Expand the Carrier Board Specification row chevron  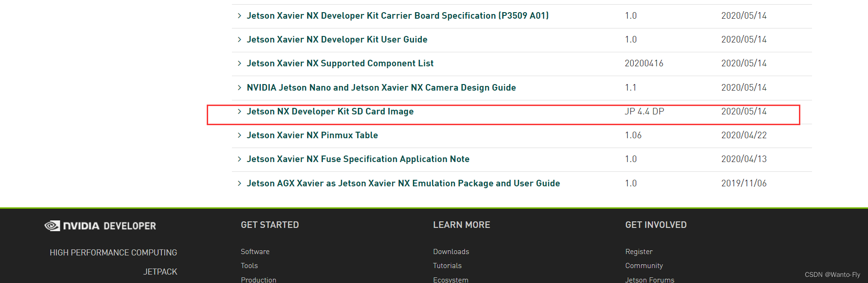pos(239,16)
